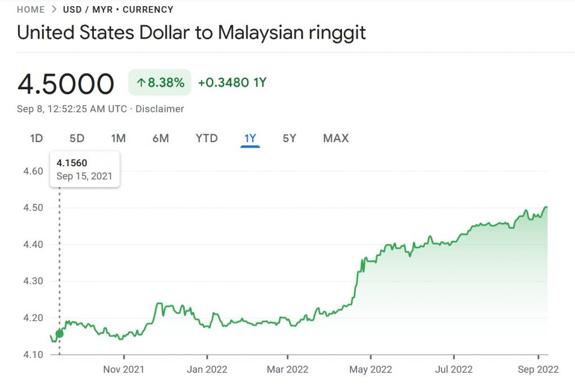575x392 pixels.
Task: Select the YTD range tab
Action: (x=207, y=138)
